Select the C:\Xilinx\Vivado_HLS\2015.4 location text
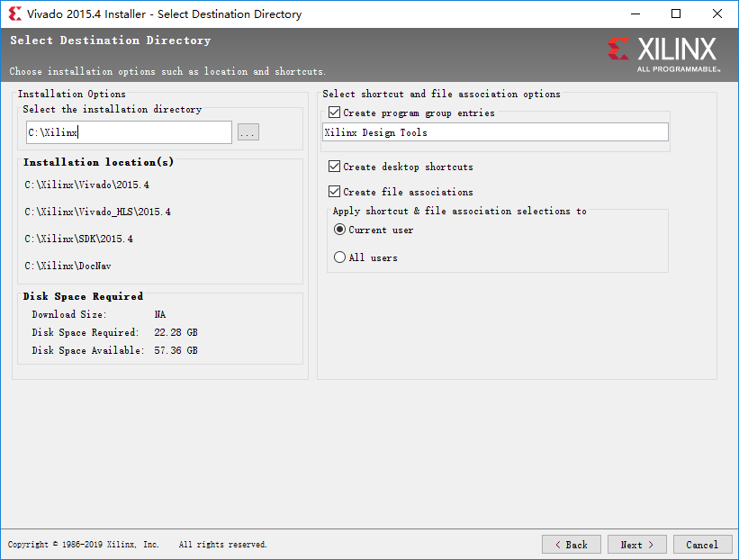Screen dimensions: 739x560 [97, 212]
